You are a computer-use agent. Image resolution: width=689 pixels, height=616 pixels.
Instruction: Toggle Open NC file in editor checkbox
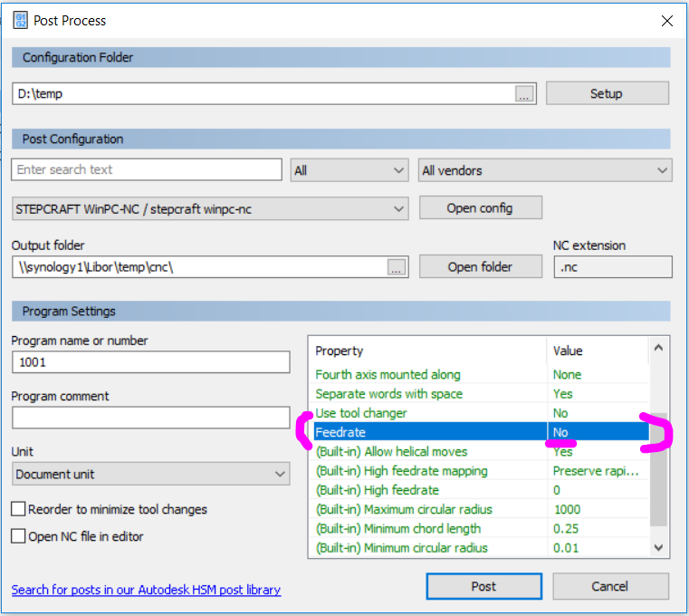(19, 536)
